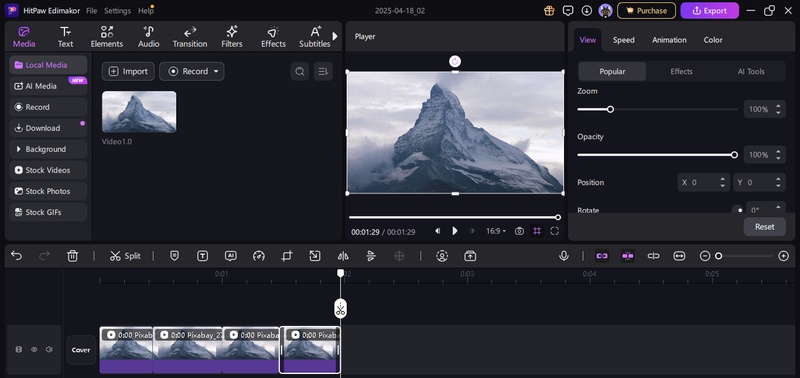This screenshot has height=378, width=800.
Task: Open the File menu
Action: [91, 11]
